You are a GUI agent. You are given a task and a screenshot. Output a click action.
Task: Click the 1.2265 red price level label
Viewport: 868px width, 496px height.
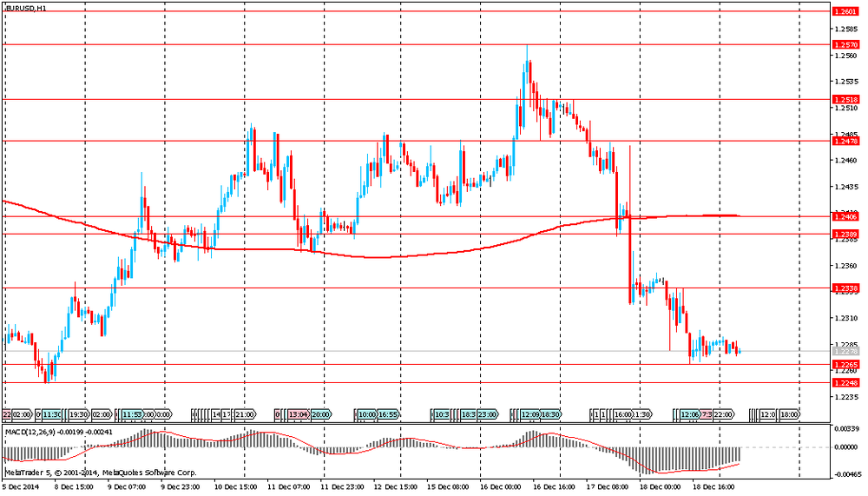pos(845,365)
